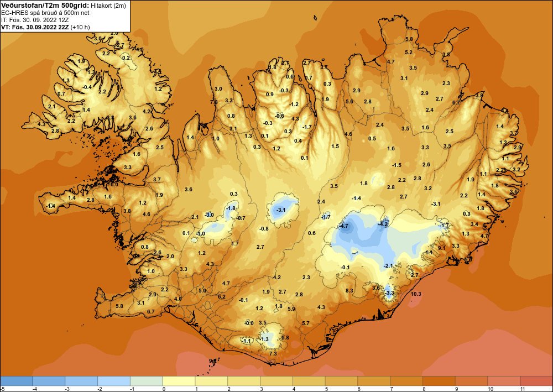Click the -0.7 temperature value
Viewport: 553px width, 392px height.
pyautogui.click(x=241, y=218)
